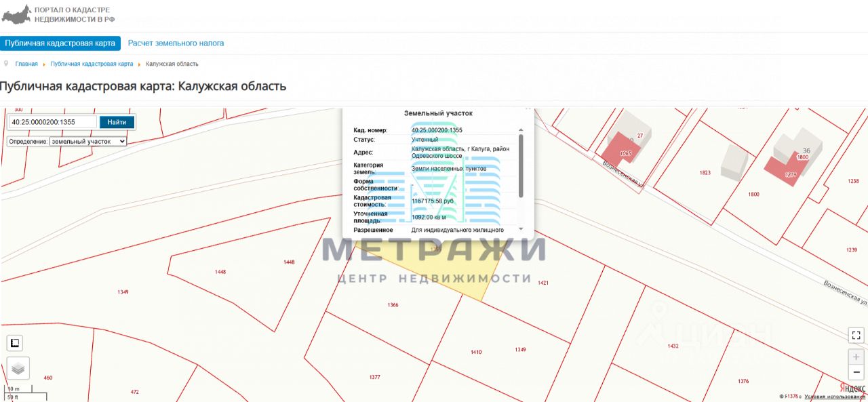Open the map layers switcher
Image resolution: width=868 pixels, height=402 pixels.
pyautogui.click(x=18, y=368)
